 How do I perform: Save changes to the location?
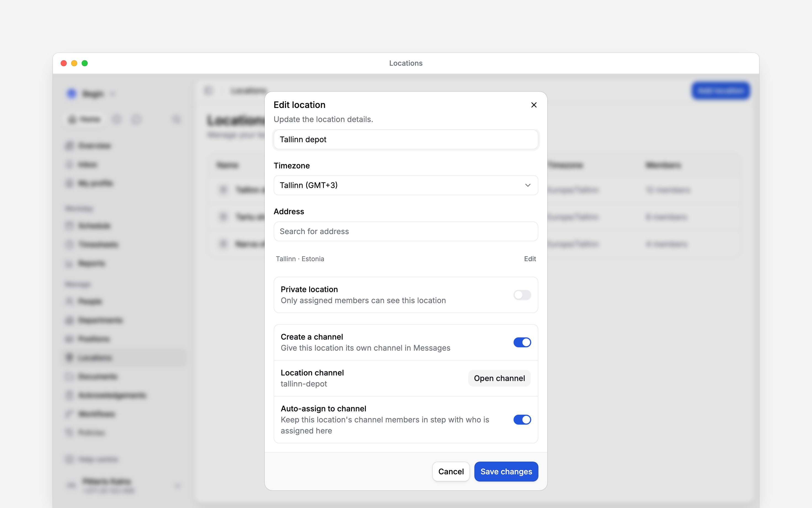click(506, 471)
